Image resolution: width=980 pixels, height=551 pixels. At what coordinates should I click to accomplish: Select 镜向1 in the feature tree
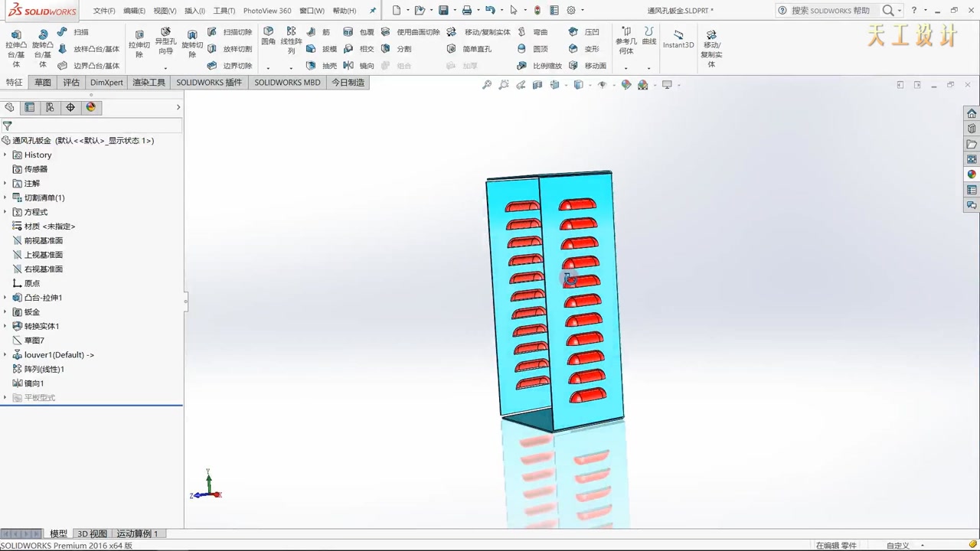pyautogui.click(x=28, y=383)
